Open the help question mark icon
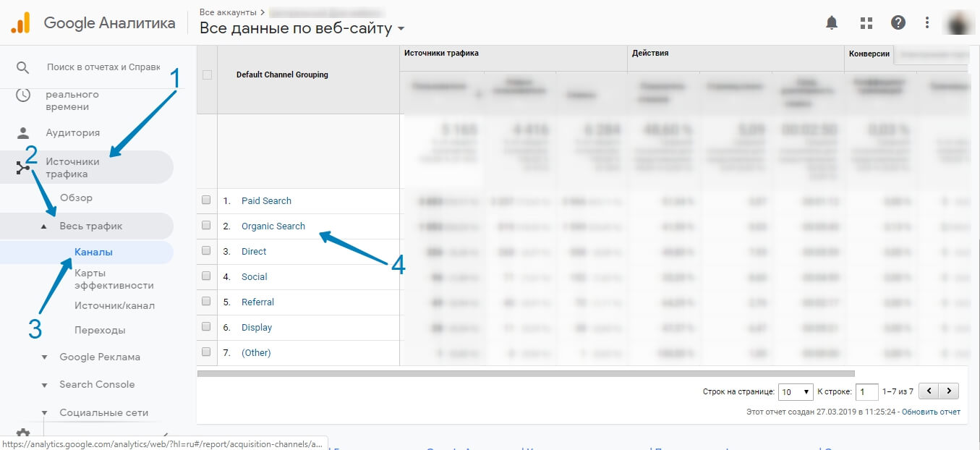Image resolution: width=980 pixels, height=450 pixels. point(898,22)
